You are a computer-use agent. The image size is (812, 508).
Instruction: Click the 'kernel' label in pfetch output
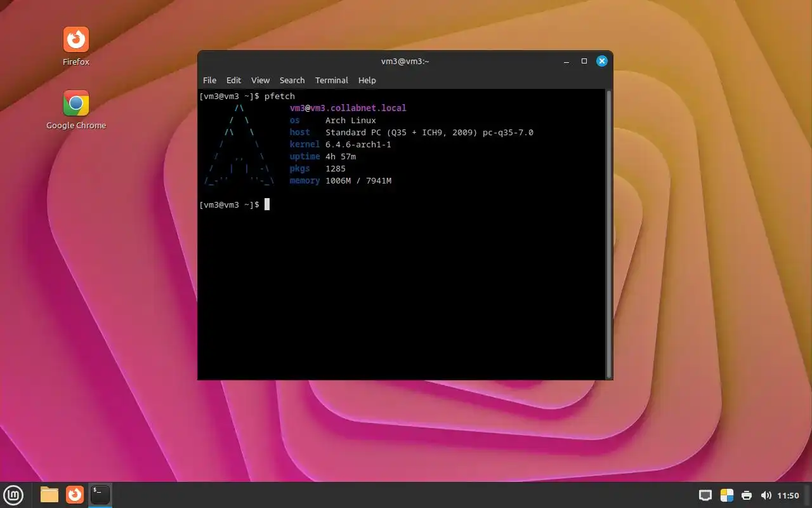click(305, 144)
